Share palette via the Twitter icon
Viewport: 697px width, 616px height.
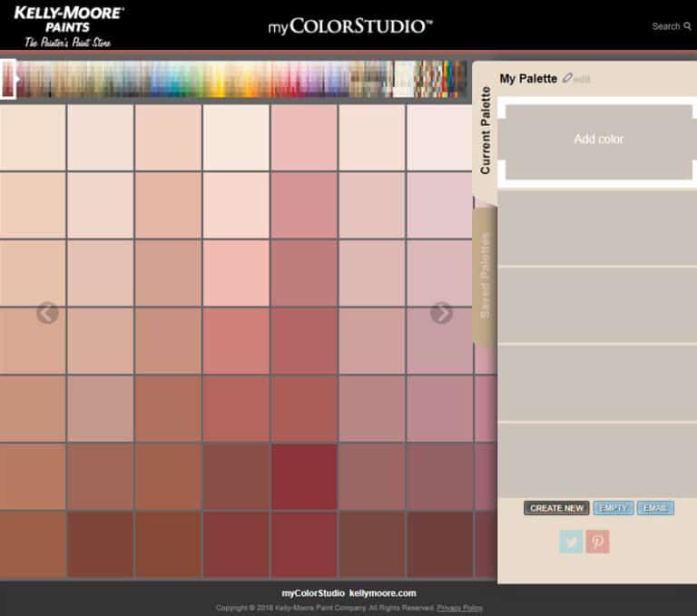tap(571, 542)
